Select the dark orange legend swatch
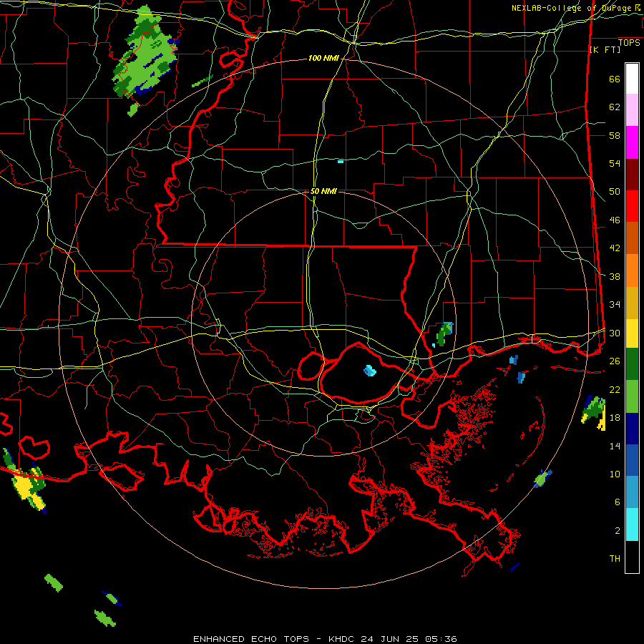 (632, 238)
